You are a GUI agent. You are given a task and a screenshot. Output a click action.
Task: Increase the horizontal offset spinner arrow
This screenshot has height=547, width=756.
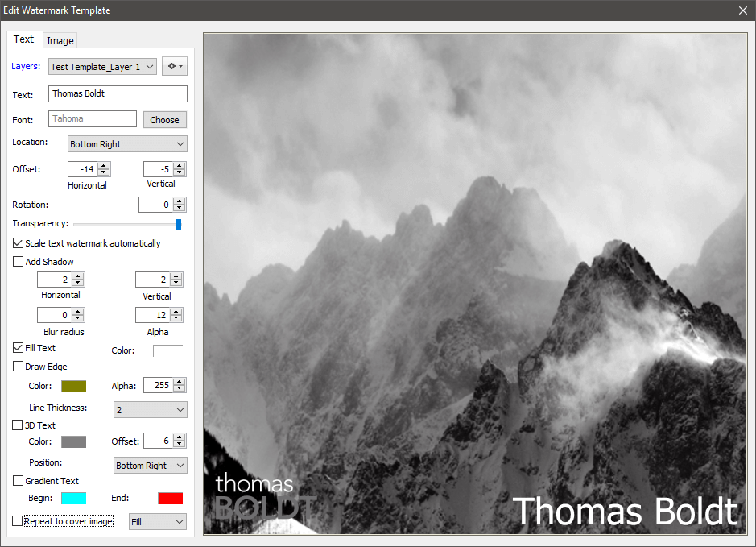tap(104, 165)
